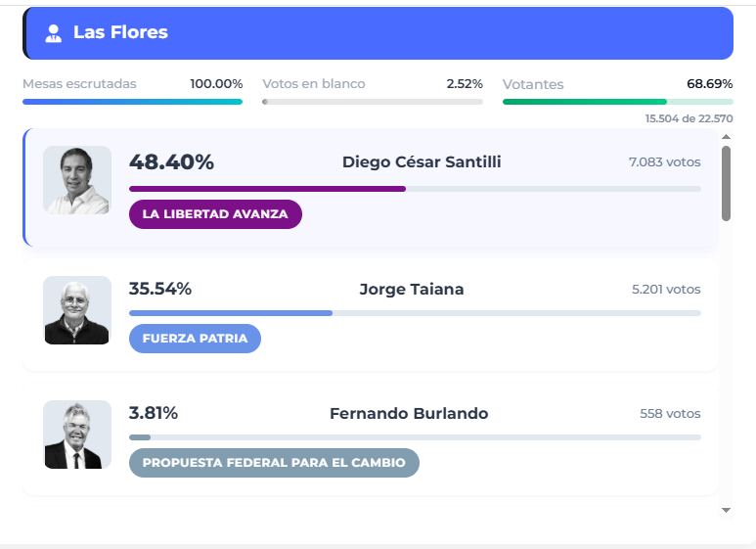Click the Mesas escrutadas progress bar
The height and width of the screenshot is (549, 756).
tap(132, 102)
